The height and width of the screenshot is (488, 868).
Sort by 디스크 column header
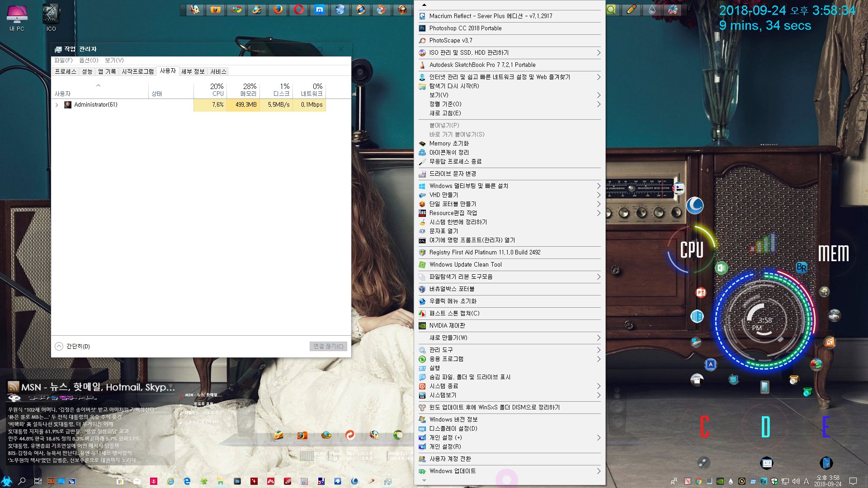pos(276,89)
